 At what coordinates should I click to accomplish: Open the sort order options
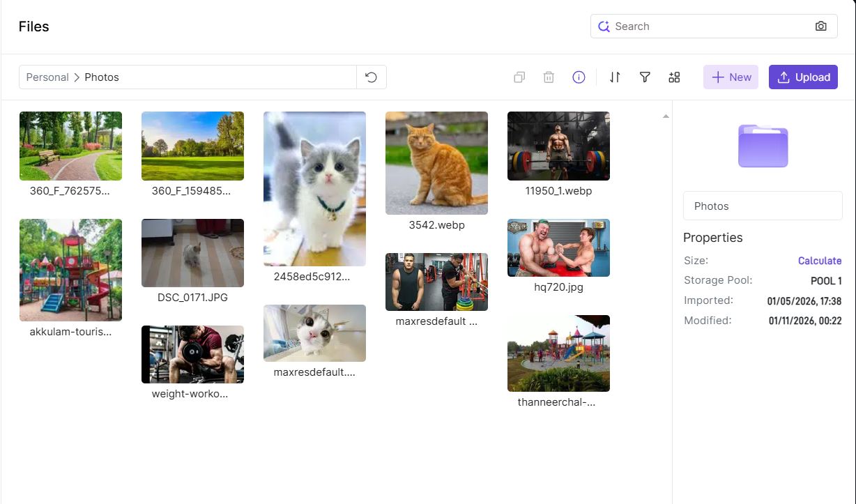point(615,77)
